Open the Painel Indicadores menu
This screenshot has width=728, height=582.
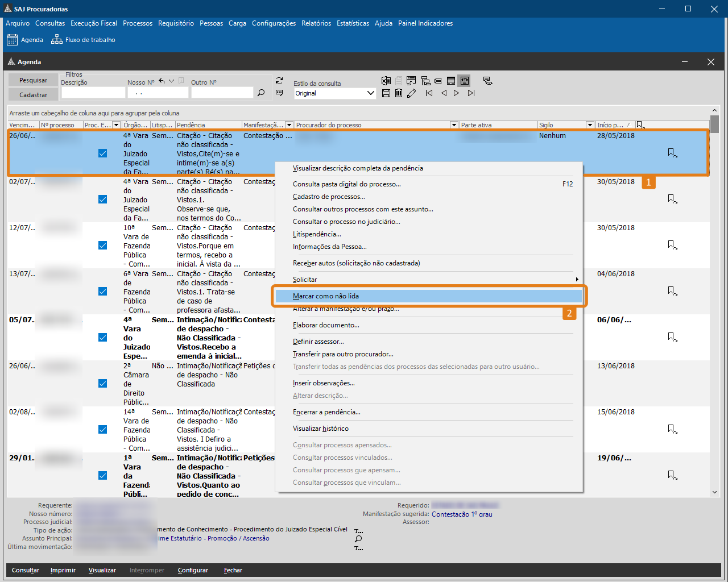click(x=425, y=23)
